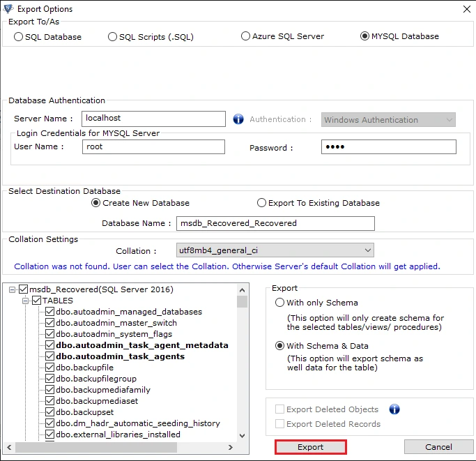Click the tree's scroll left arrow
The width and height of the screenshot is (476, 461).
pyautogui.click(x=10, y=447)
